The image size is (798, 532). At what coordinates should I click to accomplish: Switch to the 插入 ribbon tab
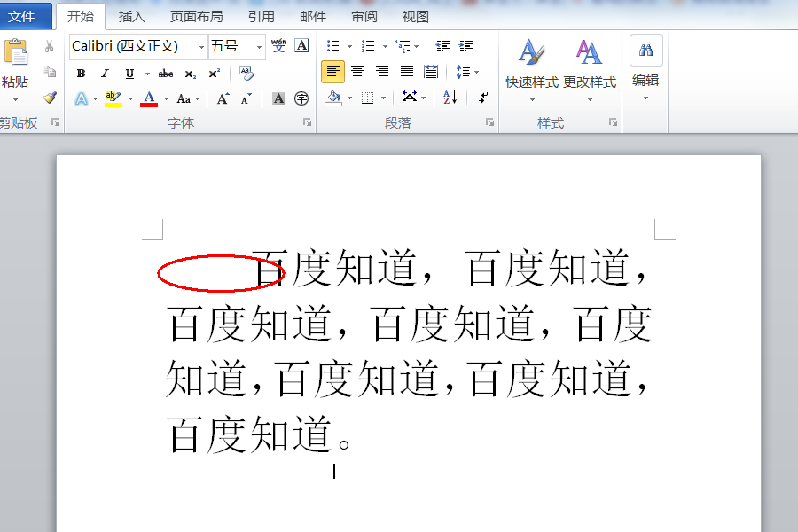(x=131, y=16)
